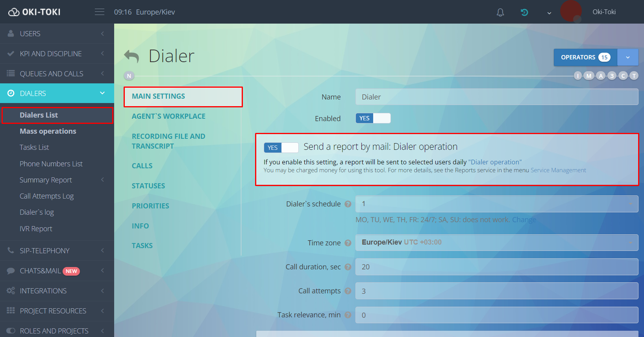This screenshot has height=337, width=644.
Task: Click the back arrow next to Dialer
Action: coord(132,56)
